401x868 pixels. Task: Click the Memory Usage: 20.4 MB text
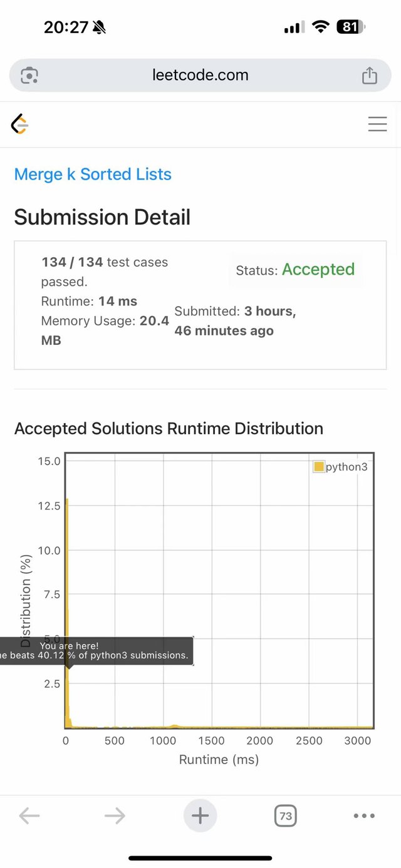[105, 330]
